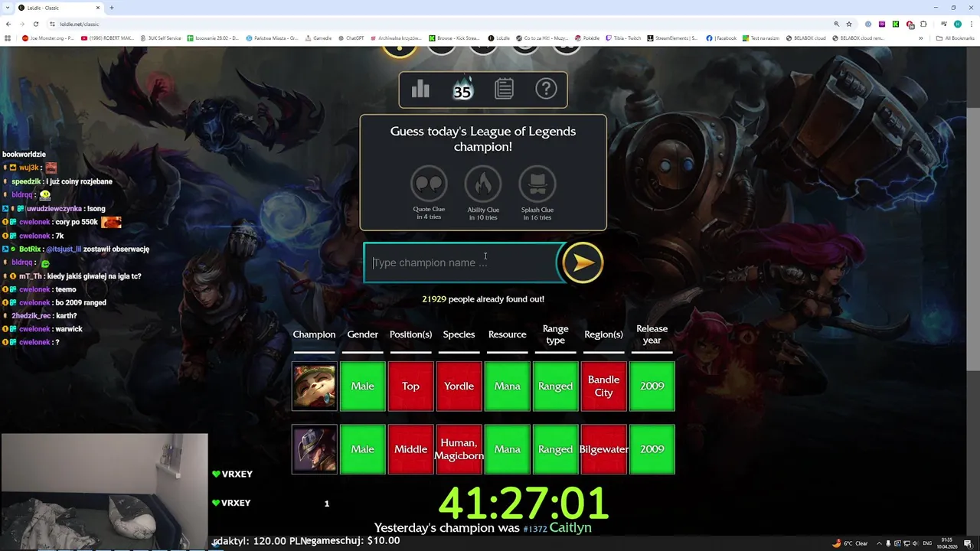
Task: Open the statistics bar chart icon
Action: click(x=420, y=90)
